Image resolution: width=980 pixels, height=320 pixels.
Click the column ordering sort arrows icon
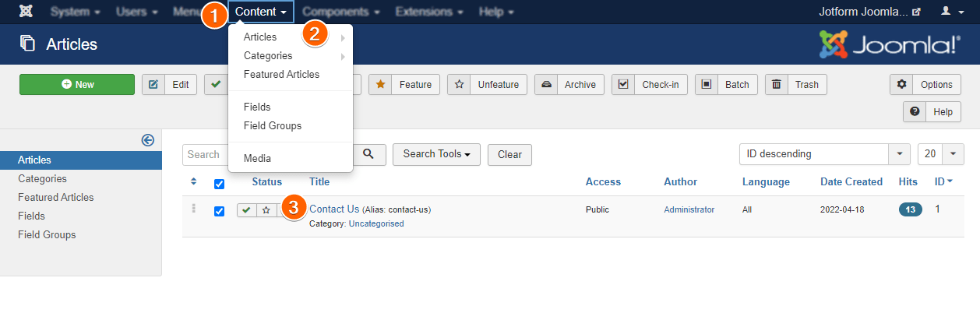194,182
